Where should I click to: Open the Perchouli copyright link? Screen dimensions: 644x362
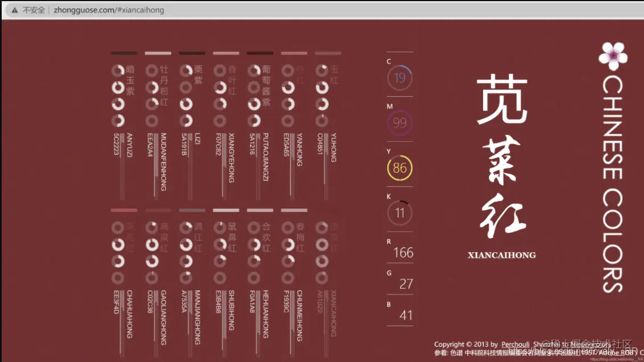pyautogui.click(x=515, y=344)
